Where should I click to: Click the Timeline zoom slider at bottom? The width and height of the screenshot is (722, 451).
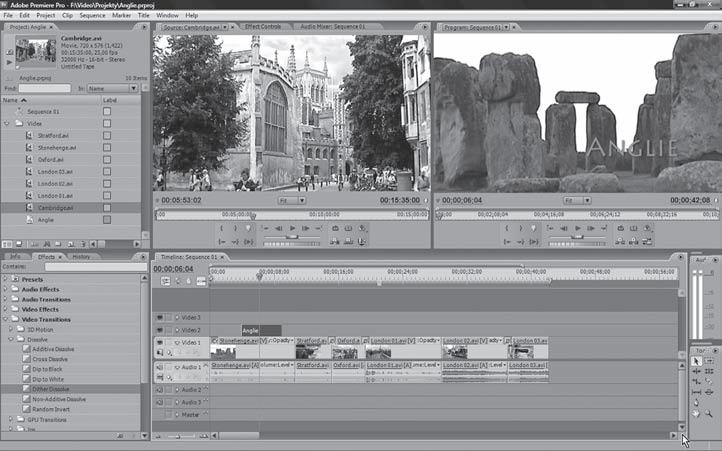(180, 435)
